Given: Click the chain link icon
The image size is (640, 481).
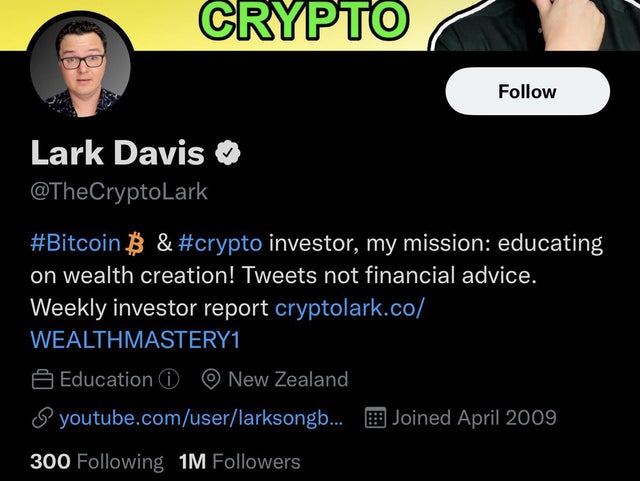Looking at the screenshot, I should tap(42, 418).
